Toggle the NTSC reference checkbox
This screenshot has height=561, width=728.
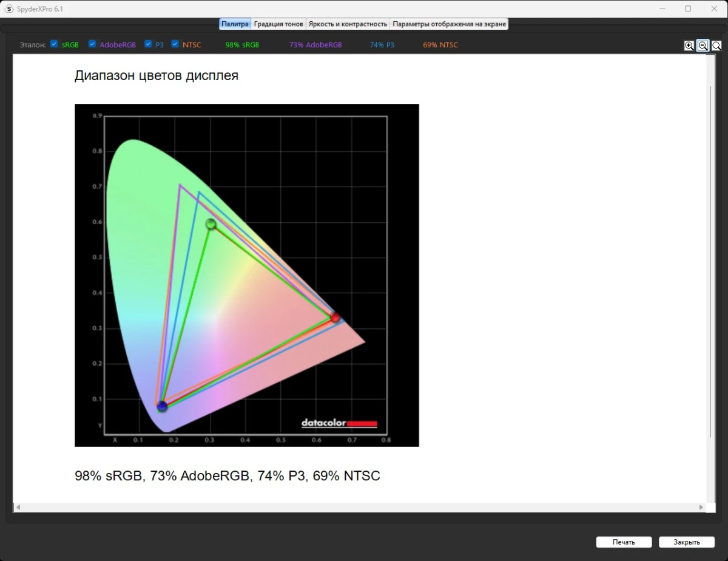[x=175, y=44]
